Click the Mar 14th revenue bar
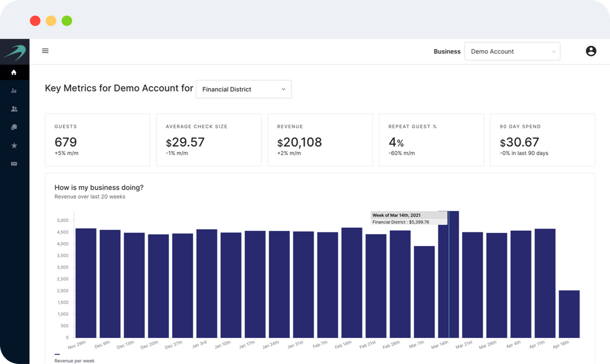Image resolution: width=610 pixels, height=364 pixels. [x=448, y=277]
